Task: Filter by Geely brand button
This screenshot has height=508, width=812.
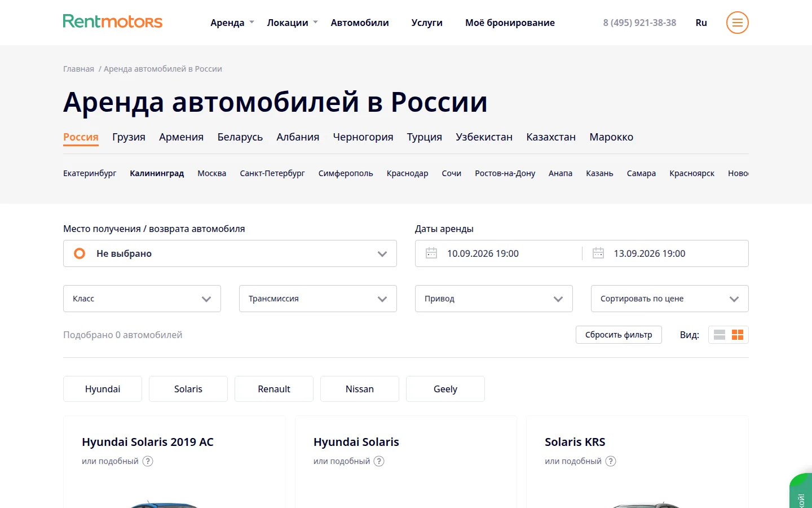Action: [445, 389]
